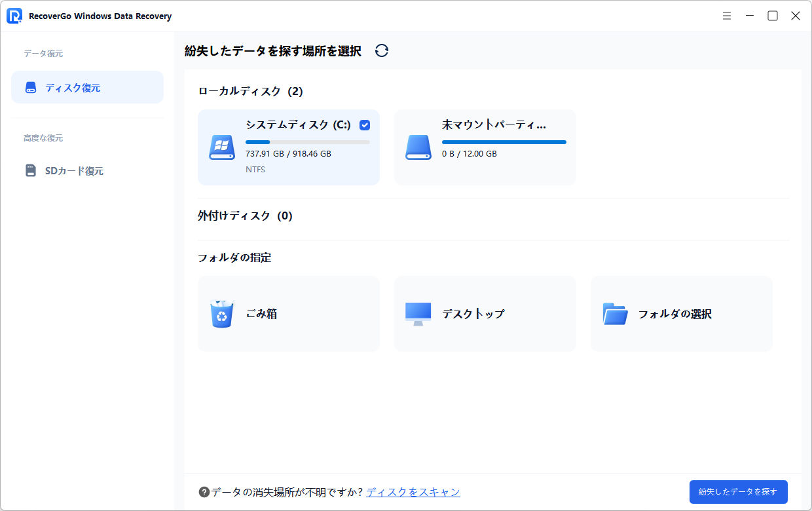Click the ごみ箱 recycle bin icon

coord(221,313)
